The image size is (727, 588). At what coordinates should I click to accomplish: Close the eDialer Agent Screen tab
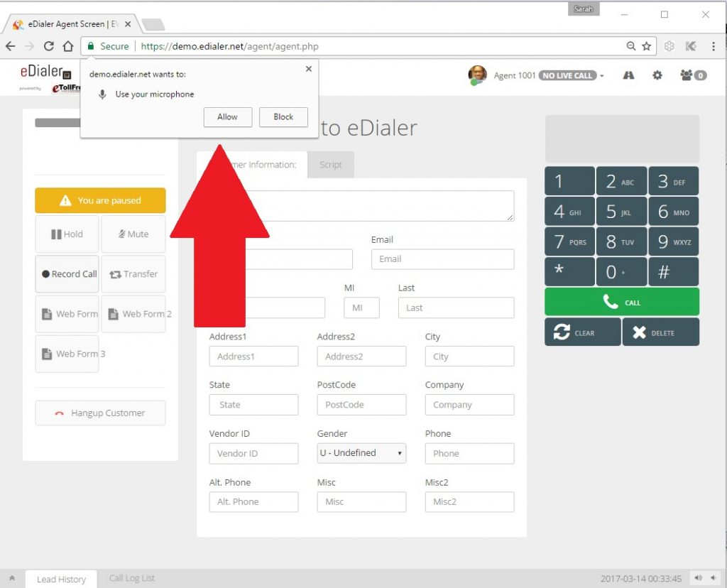[128, 24]
